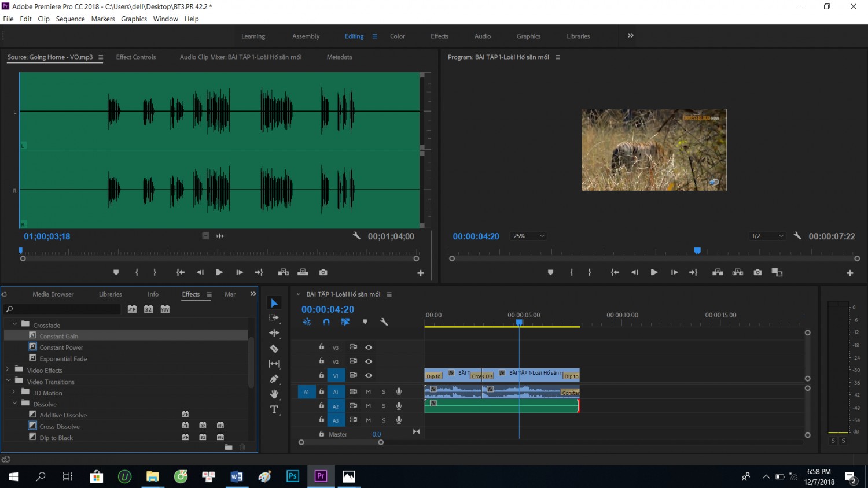
Task: Select the Hand tool
Action: (x=274, y=394)
